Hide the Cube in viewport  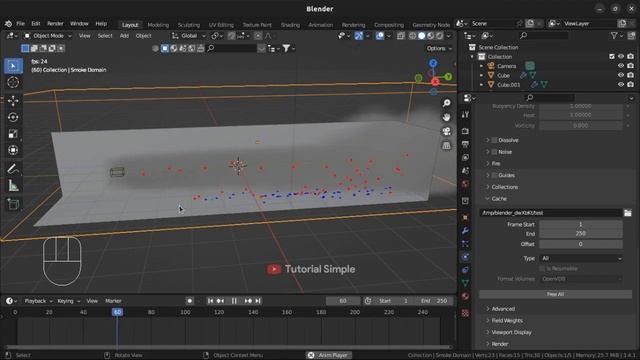(x=621, y=75)
